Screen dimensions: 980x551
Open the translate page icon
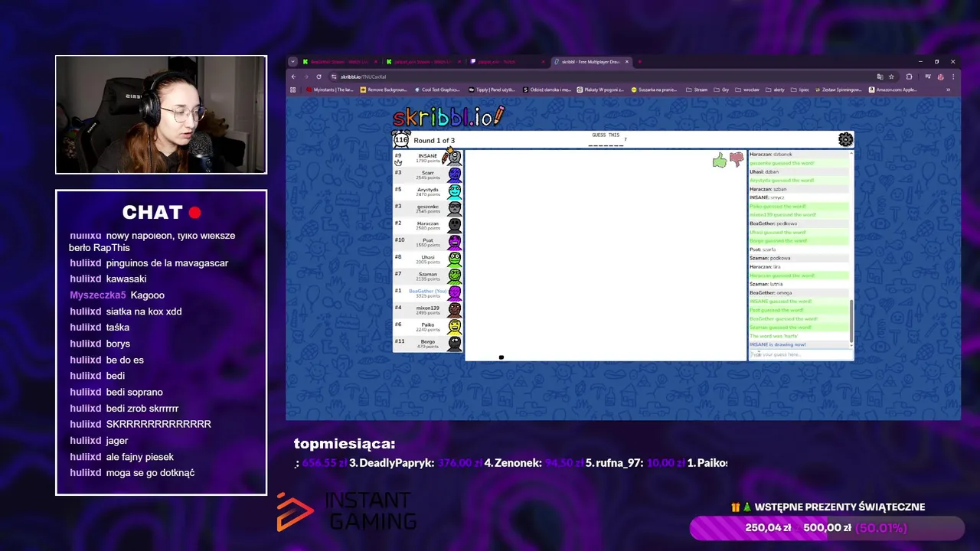tap(880, 77)
